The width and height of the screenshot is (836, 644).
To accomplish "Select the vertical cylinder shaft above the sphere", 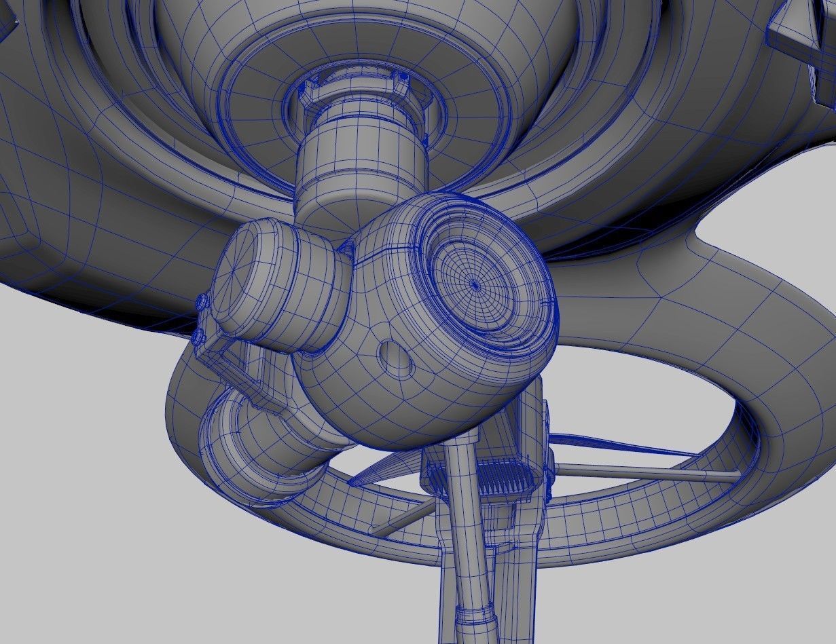I will point(363,166).
